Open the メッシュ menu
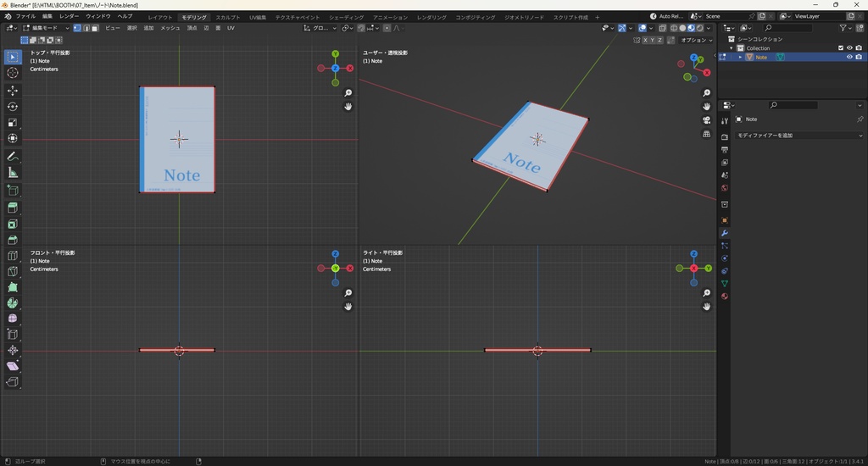 coord(170,28)
